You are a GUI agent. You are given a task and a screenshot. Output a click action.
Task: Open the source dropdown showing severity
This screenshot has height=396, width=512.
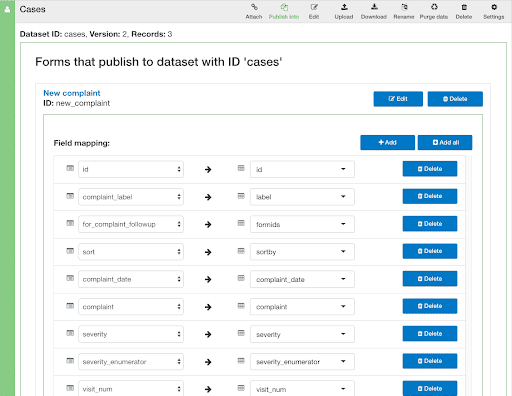[131, 334]
